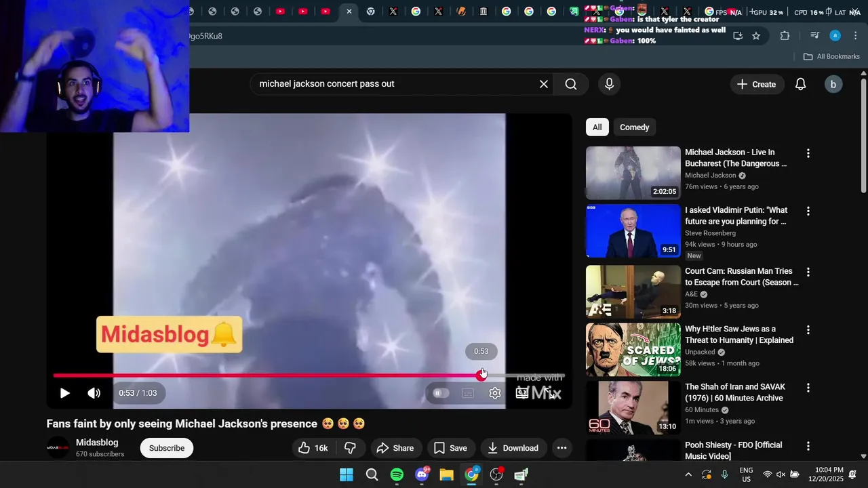Clear the search query with the X

coord(544,84)
